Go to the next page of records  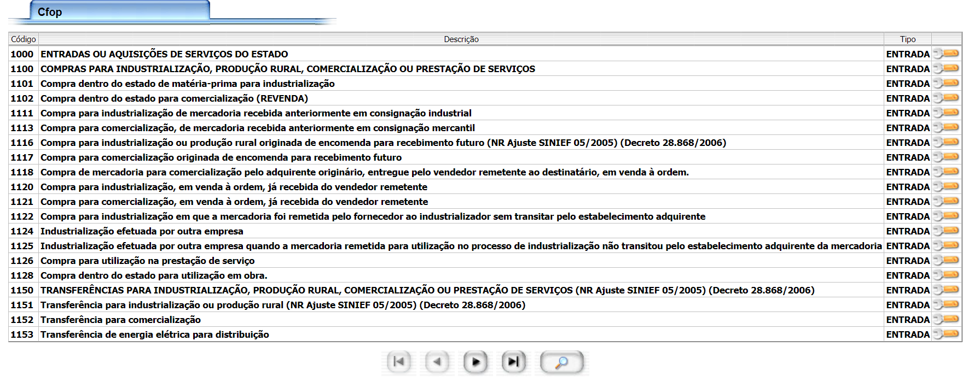point(475,362)
